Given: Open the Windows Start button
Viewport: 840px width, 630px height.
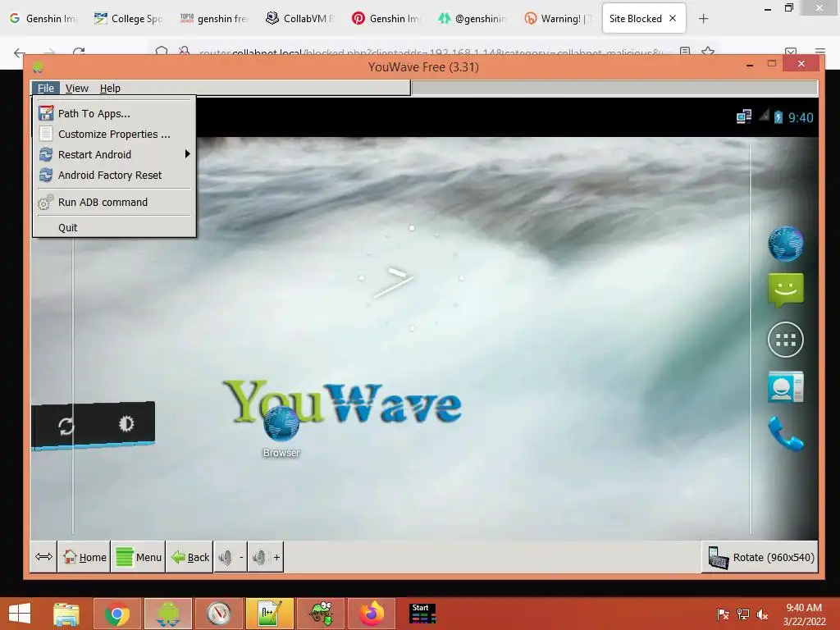Looking at the screenshot, I should [20, 614].
